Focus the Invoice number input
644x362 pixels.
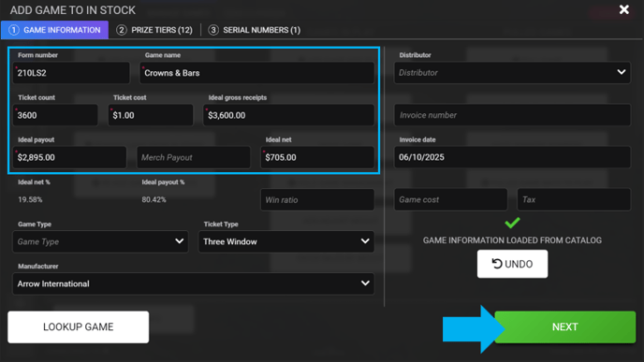512,115
